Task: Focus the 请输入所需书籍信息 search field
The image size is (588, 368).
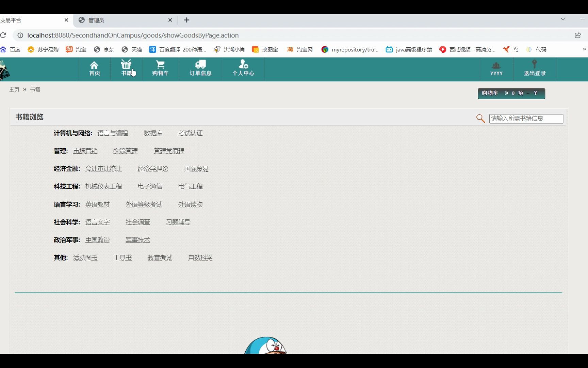Action: [526, 119]
